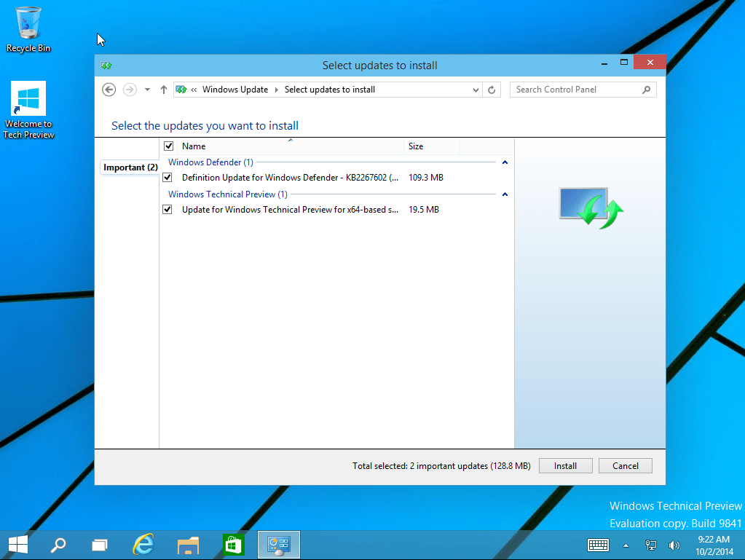745x560 pixels.
Task: Toggle the select-all checkbox beside Name
Action: point(169,146)
